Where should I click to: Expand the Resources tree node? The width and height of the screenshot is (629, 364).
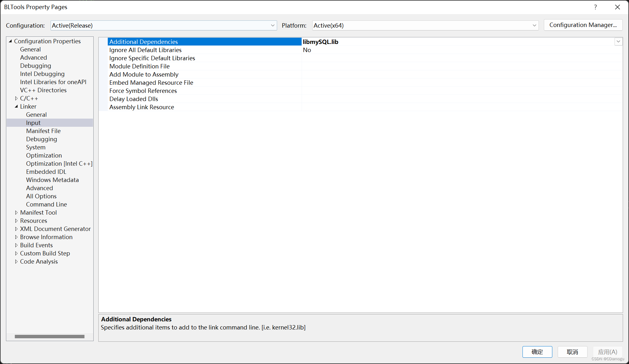[17, 221]
